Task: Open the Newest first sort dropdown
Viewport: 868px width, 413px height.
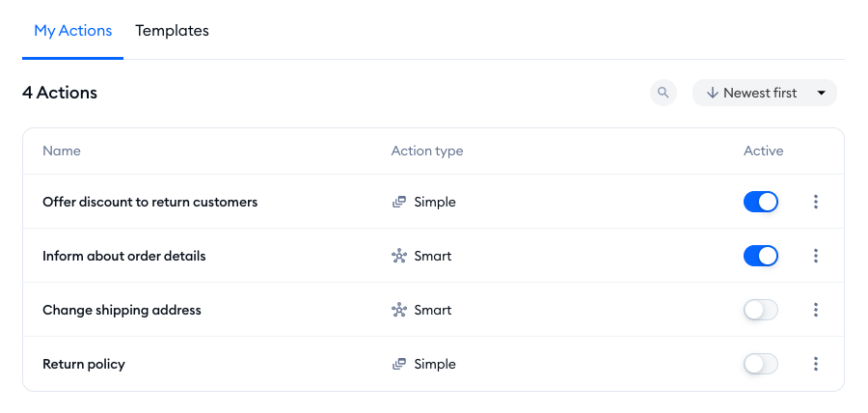Action: pyautogui.click(x=765, y=93)
